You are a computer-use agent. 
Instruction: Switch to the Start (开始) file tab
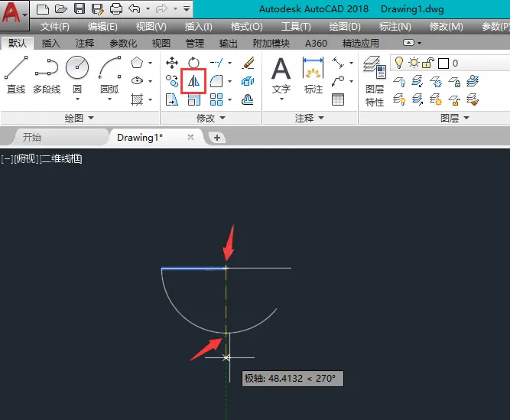click(x=32, y=137)
